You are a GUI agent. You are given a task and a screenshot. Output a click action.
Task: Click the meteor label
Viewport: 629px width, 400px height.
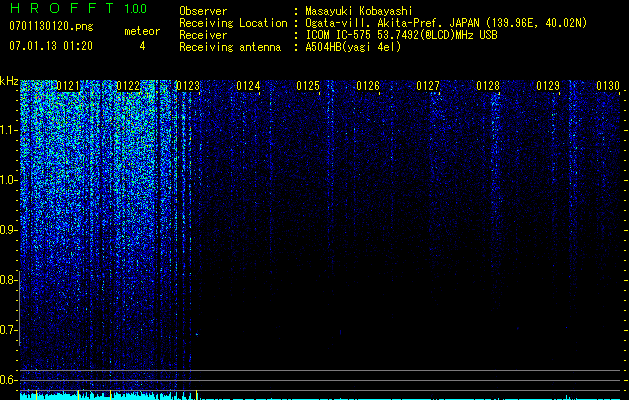(x=142, y=31)
